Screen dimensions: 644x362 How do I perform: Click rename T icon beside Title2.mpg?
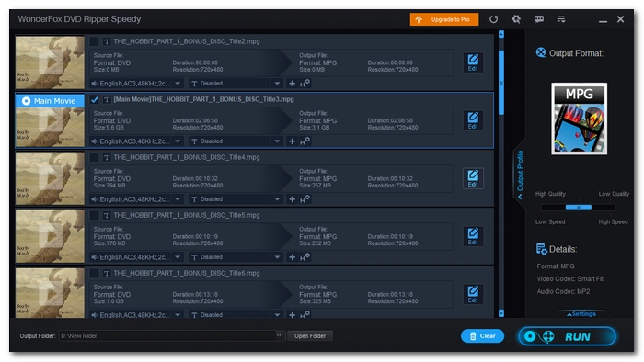click(x=107, y=41)
